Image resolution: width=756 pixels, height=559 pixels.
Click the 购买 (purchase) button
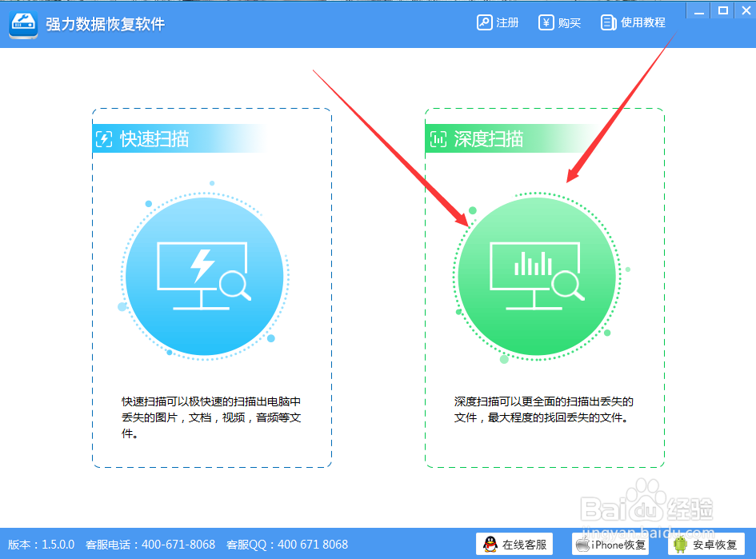559,22
